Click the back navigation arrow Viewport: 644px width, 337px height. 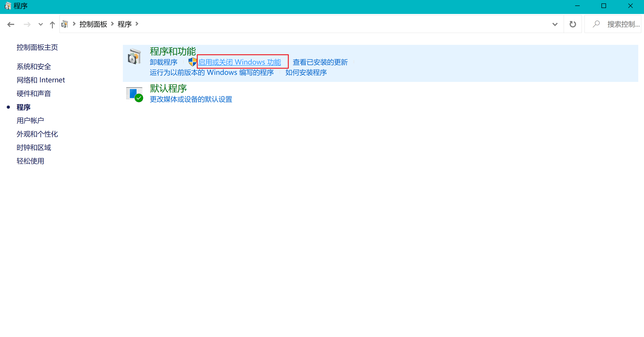click(11, 24)
